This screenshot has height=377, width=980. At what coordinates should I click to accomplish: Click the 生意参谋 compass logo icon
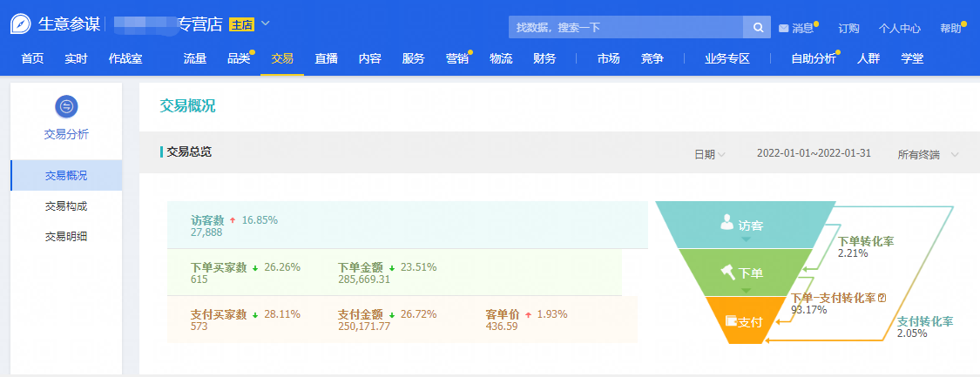[20, 24]
